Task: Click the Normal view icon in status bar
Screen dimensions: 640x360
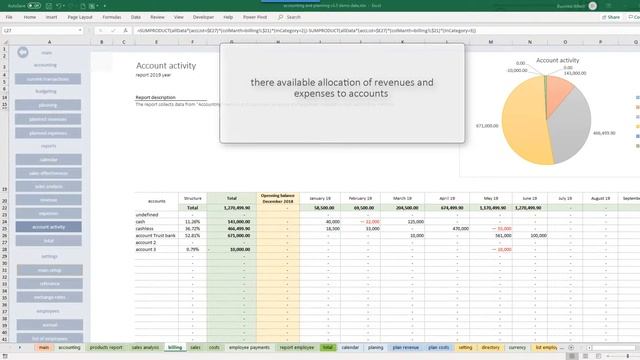Action: [x=572, y=356]
